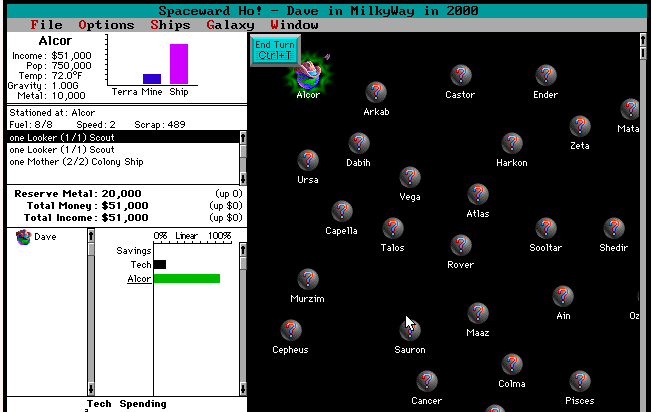Select the Pisces planet icon
The image size is (652, 412).
tap(579, 381)
